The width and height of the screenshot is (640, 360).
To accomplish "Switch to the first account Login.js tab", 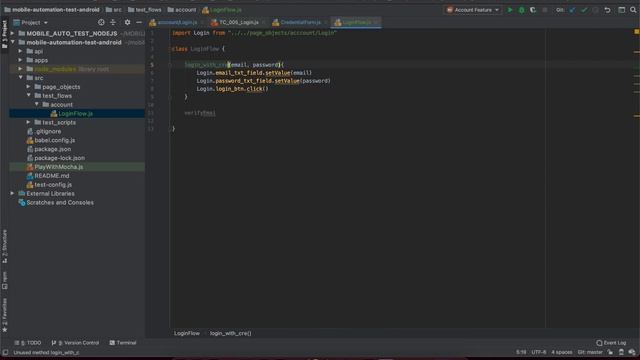I will tap(177, 22).
